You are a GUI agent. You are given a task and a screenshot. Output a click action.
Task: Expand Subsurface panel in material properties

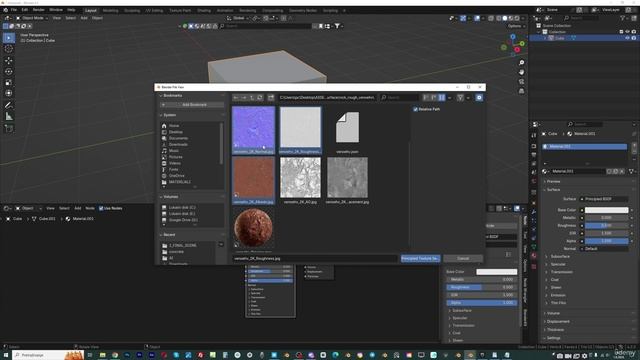click(560, 256)
